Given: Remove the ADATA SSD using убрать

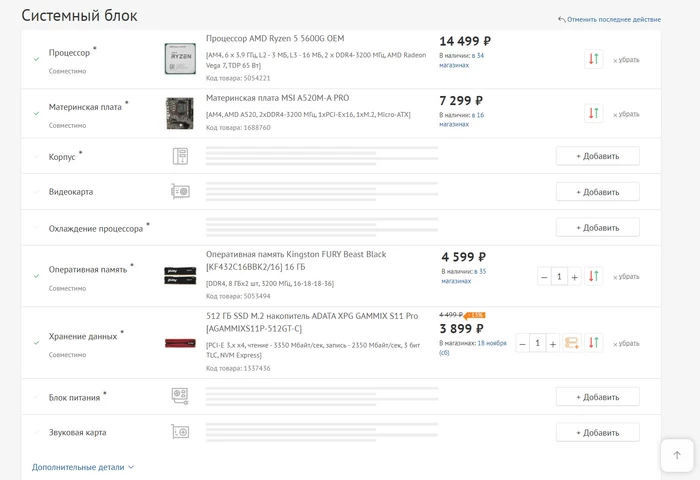Looking at the screenshot, I should (x=626, y=343).
